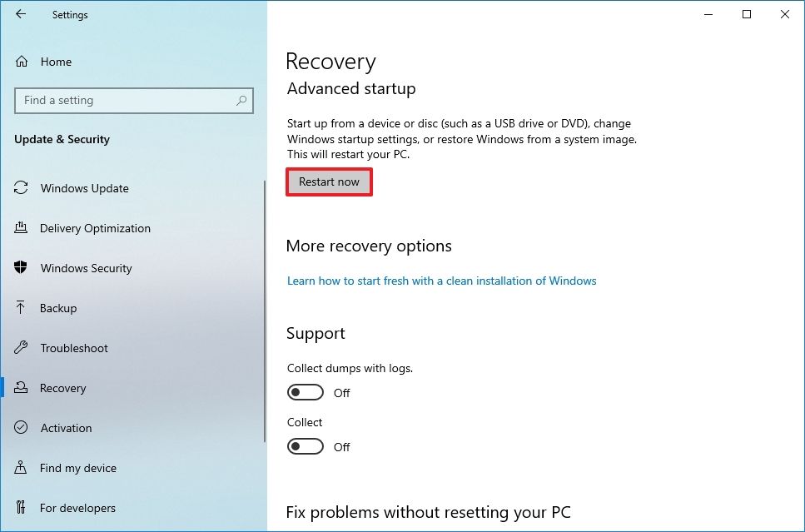
Task: Open the clean installation of Windows link
Action: click(440, 281)
